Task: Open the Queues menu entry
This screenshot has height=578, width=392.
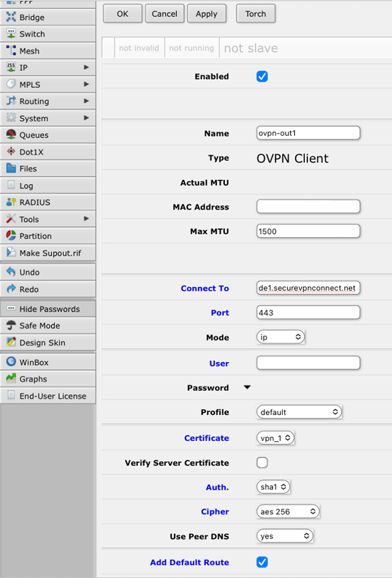Action: pyautogui.click(x=48, y=135)
